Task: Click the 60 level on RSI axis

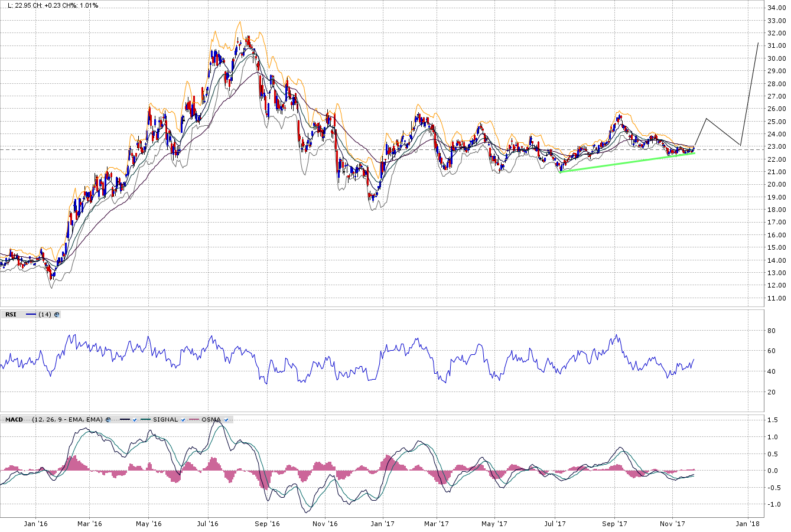Action: coord(771,351)
